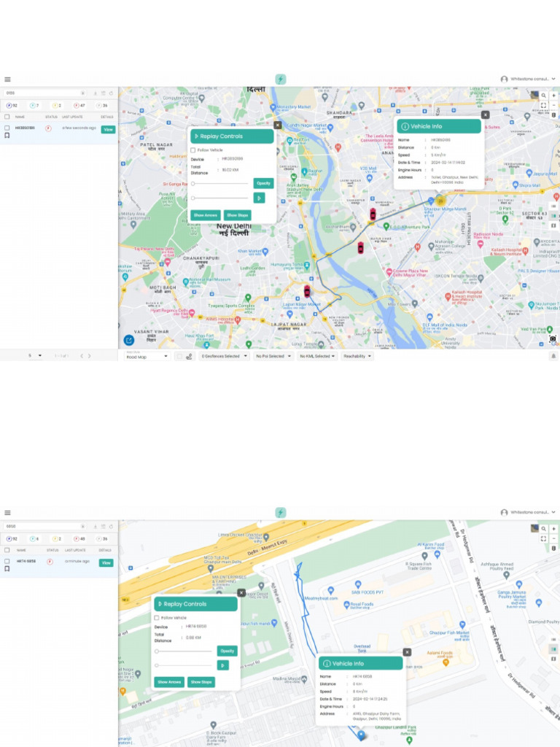This screenshot has height=747, width=560.
Task: Click the red car marker near Lajpat Nagar
Action: click(307, 290)
